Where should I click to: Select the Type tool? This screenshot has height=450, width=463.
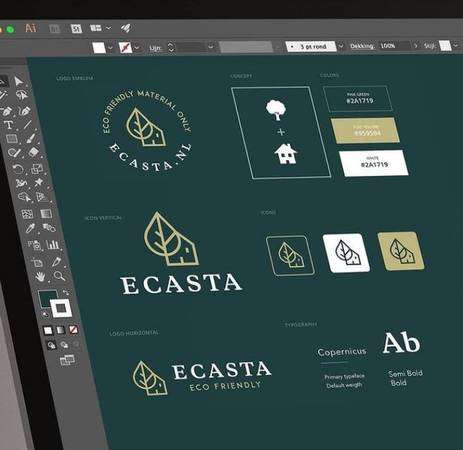pyautogui.click(x=8, y=125)
